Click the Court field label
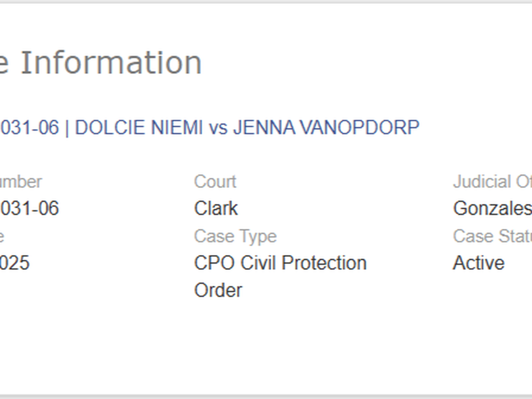This screenshot has height=399, width=532. 215,182
